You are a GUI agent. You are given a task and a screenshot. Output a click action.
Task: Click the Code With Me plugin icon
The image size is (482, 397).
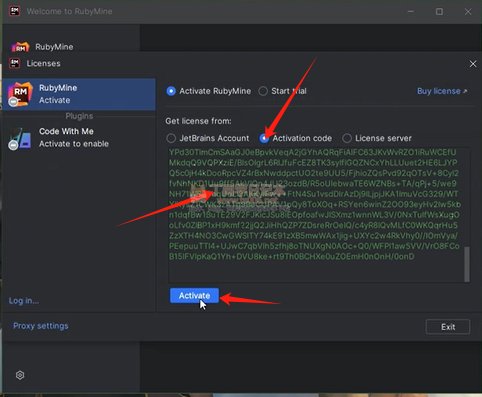click(x=20, y=138)
